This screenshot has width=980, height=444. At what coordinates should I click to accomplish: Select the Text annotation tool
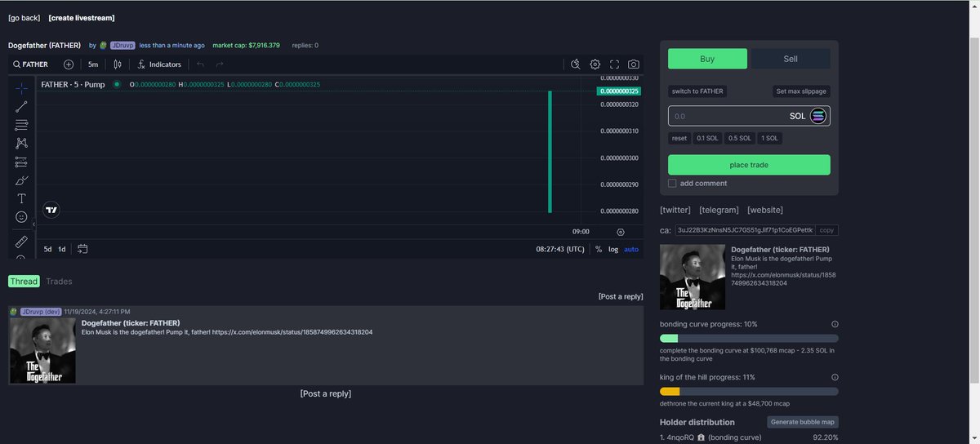pos(21,198)
